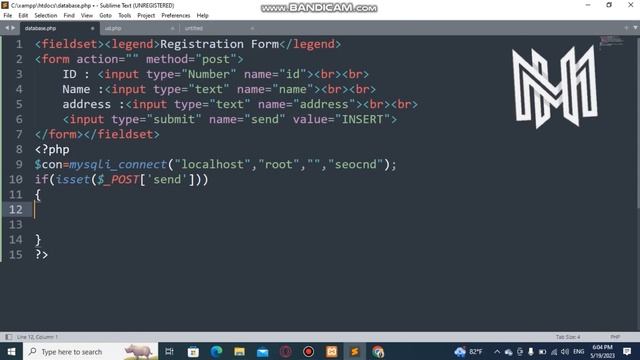Open the File menu
640x360 pixels.
tap(7, 16)
